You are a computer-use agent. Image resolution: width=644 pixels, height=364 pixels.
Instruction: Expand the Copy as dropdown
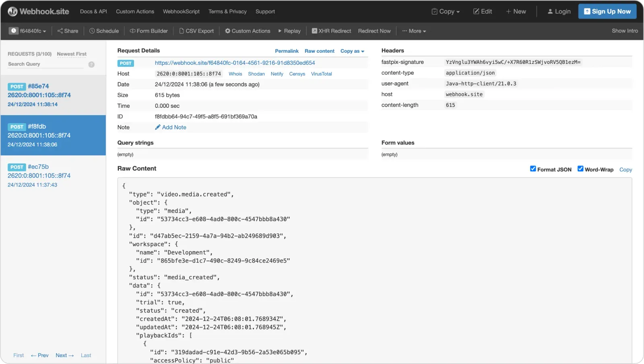tap(352, 51)
